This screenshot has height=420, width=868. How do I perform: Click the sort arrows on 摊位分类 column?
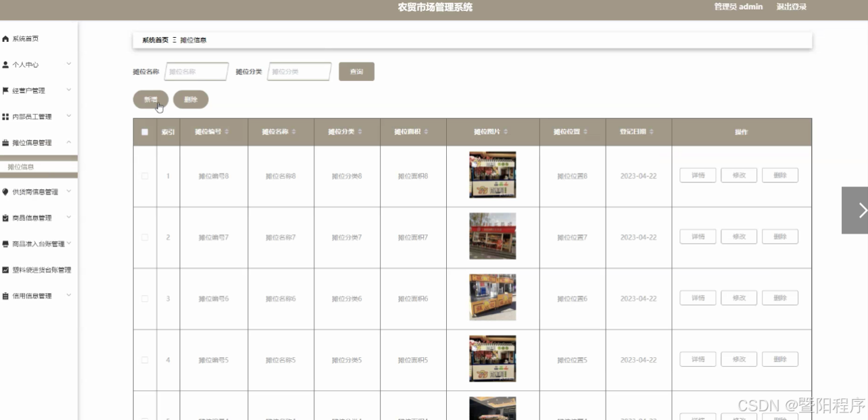[360, 132]
